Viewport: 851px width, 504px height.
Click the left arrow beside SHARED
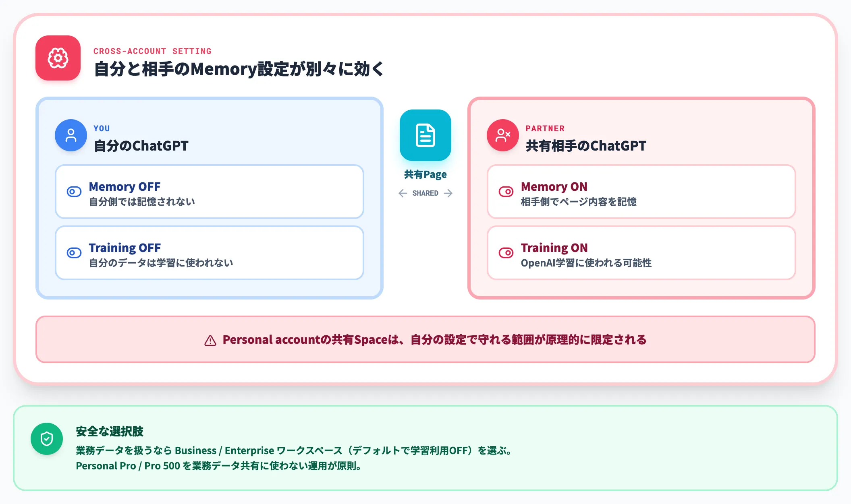click(x=403, y=193)
